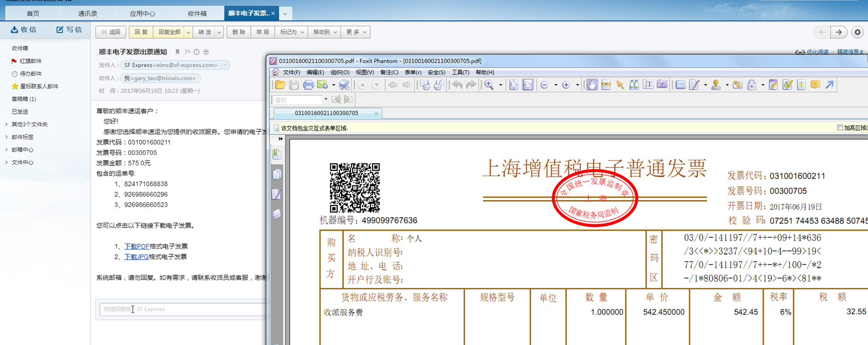Click the stamp tool icon in Foxit
The width and height of the screenshot is (868, 345).
point(716,85)
